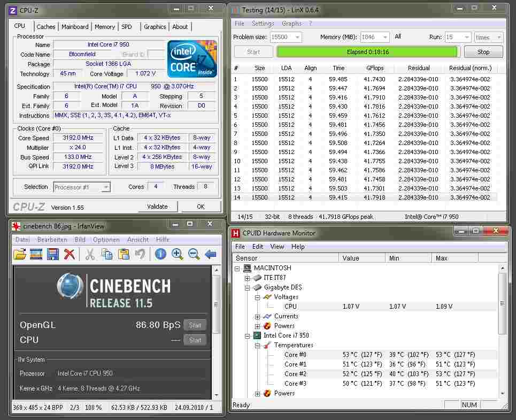Screen dimensions: 516x420
Task: Click the Temperatures thermometer icon
Action: click(267, 345)
